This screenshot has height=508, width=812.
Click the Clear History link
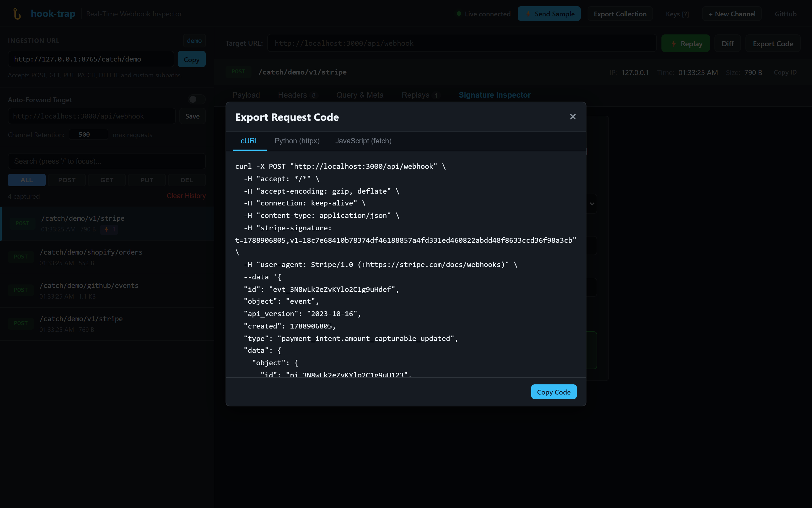186,196
